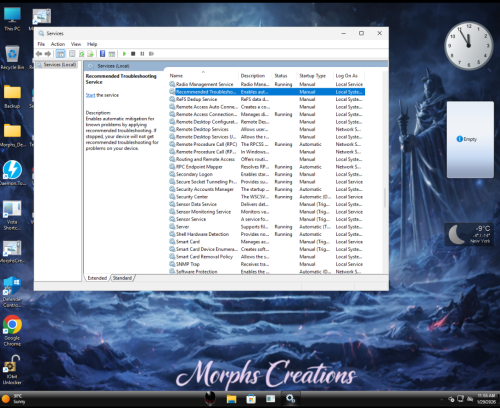
Task: Click the Show/Hide Console Tree icon
Action: 60,54
